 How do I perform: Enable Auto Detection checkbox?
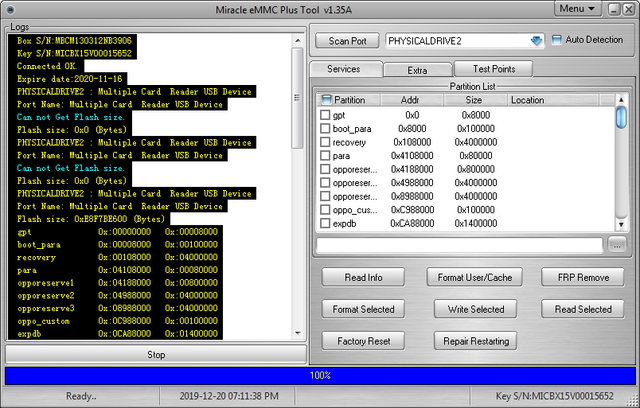556,40
